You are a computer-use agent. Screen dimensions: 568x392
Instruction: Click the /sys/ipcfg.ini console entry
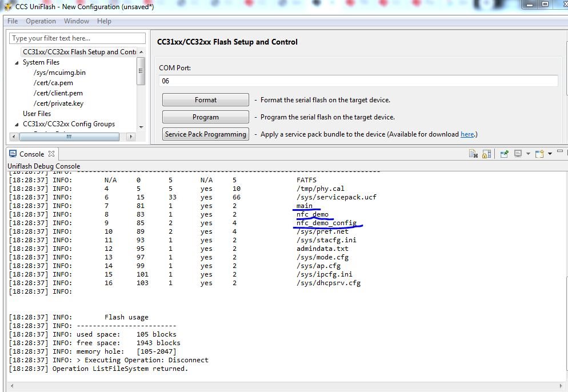coord(325,274)
